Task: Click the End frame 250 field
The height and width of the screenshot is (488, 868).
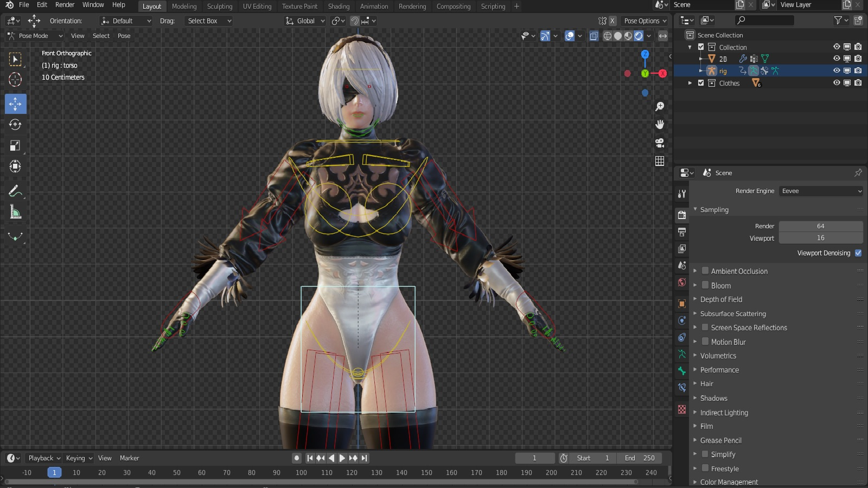Action: (640, 458)
